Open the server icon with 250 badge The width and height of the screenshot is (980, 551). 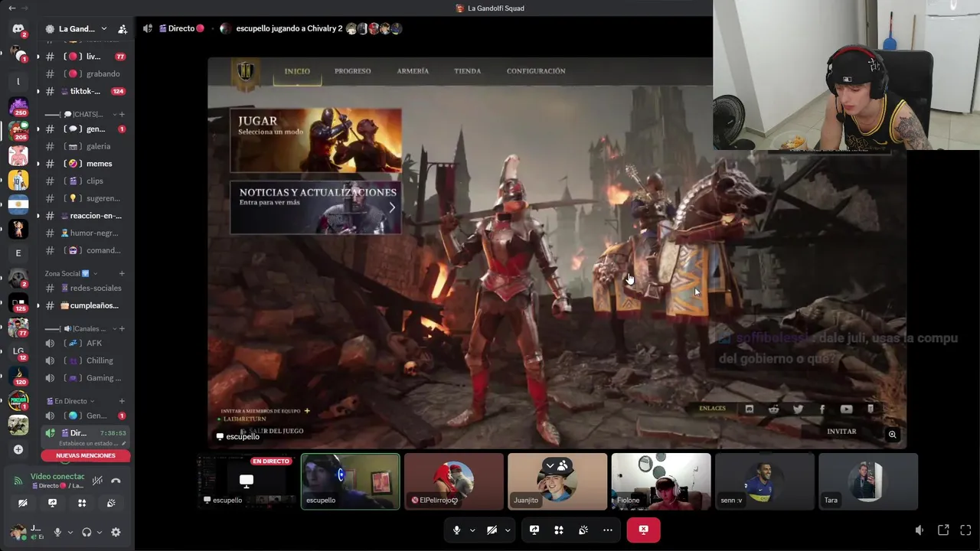click(18, 106)
